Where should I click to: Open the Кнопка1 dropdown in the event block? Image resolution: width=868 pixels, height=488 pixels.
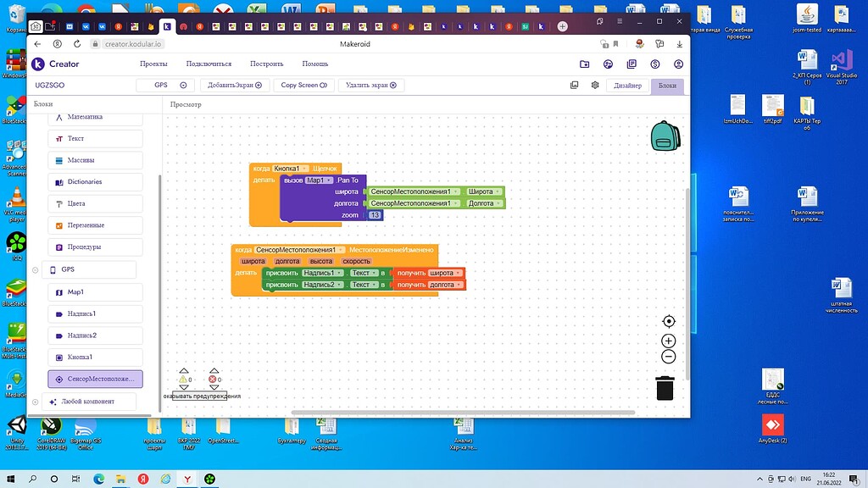(291, 169)
